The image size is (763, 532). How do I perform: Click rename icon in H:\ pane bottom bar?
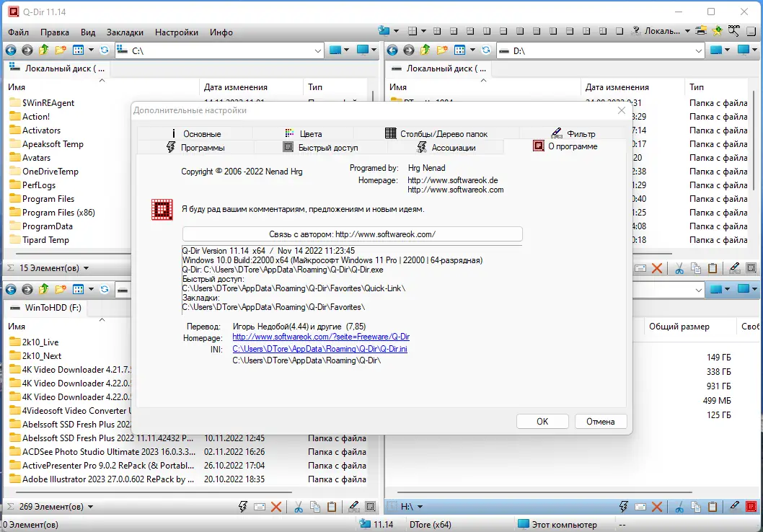pyautogui.click(x=735, y=507)
